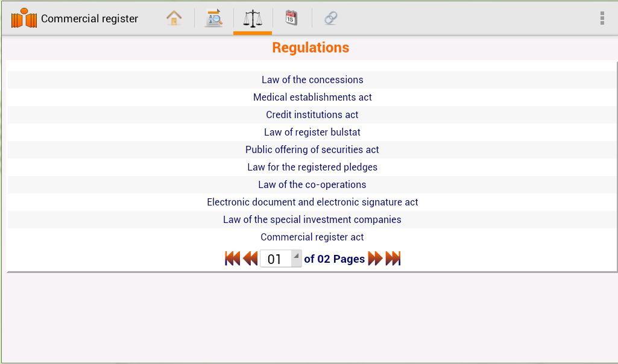The image size is (618, 364).
Task: Jump to last page of regulations
Action: coord(393,259)
